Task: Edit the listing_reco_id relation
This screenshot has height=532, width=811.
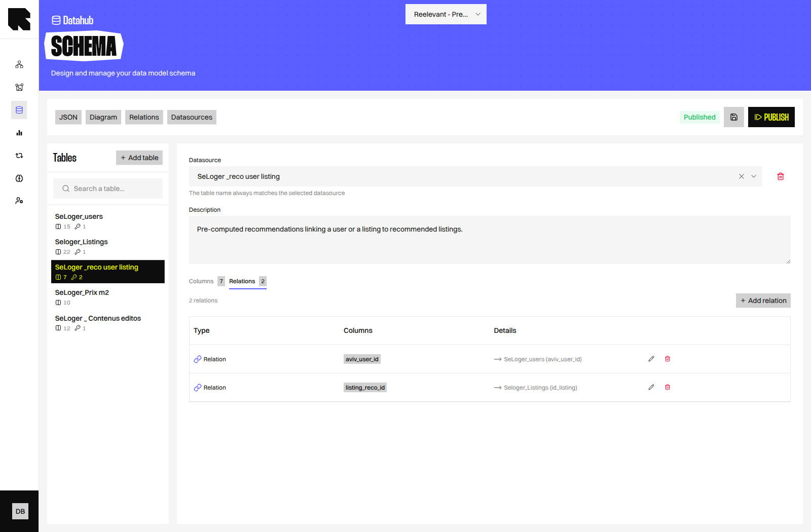Action: pos(651,387)
